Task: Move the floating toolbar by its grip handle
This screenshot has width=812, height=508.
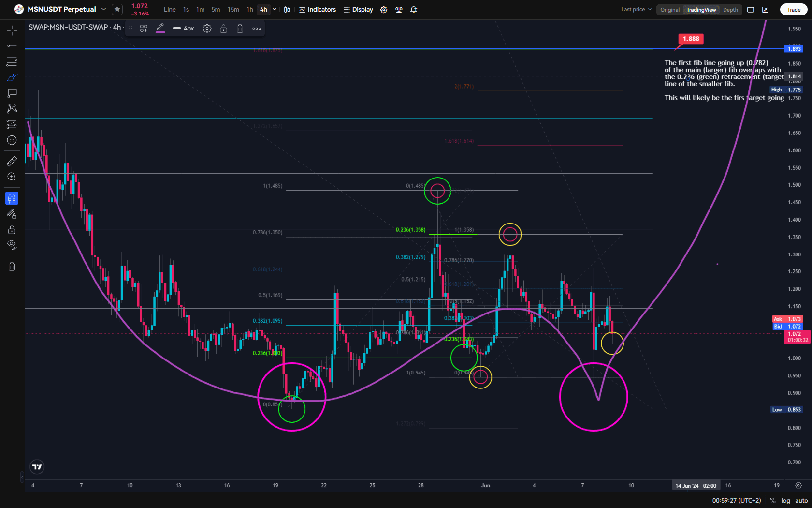Action: coord(130,29)
